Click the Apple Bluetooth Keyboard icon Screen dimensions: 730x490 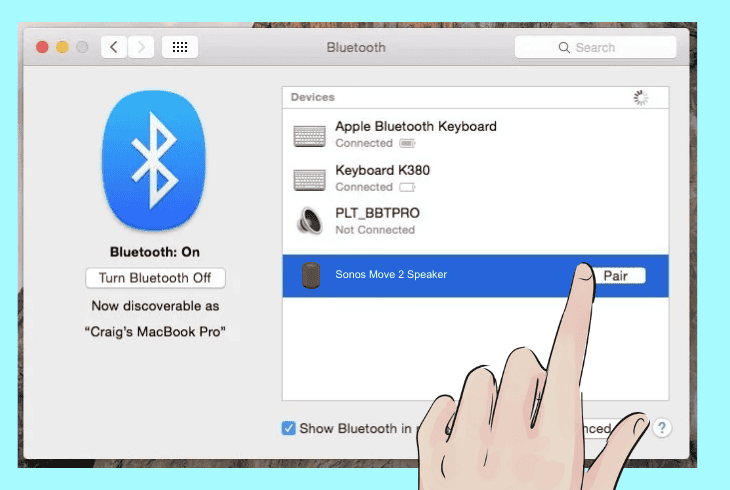point(310,136)
